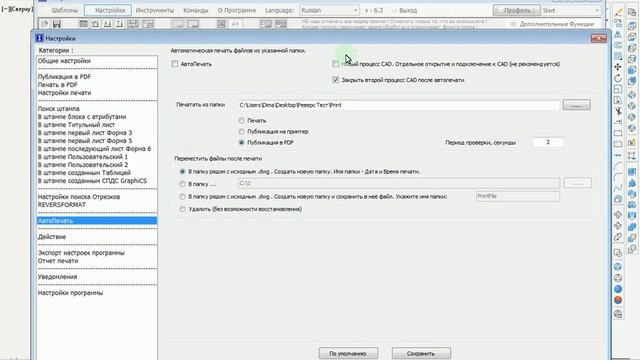Image resolution: width=640 pixels, height=360 pixels.
Task: Open the Настройки menu tab
Action: coord(109,10)
